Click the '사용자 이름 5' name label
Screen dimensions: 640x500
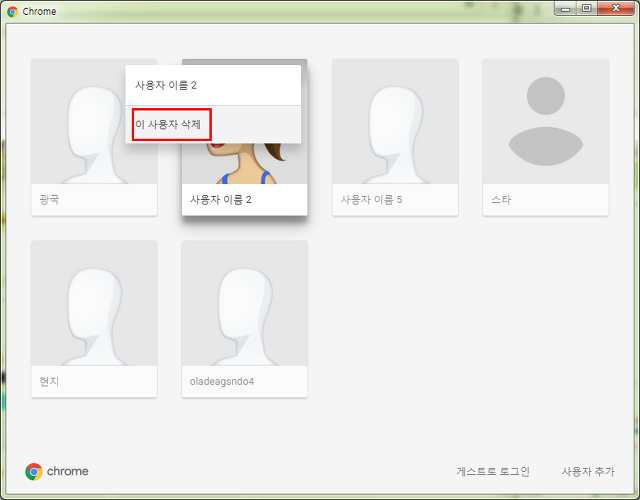click(x=371, y=200)
